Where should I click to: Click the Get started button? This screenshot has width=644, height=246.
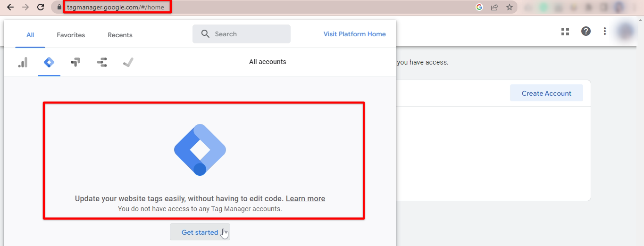(200, 232)
